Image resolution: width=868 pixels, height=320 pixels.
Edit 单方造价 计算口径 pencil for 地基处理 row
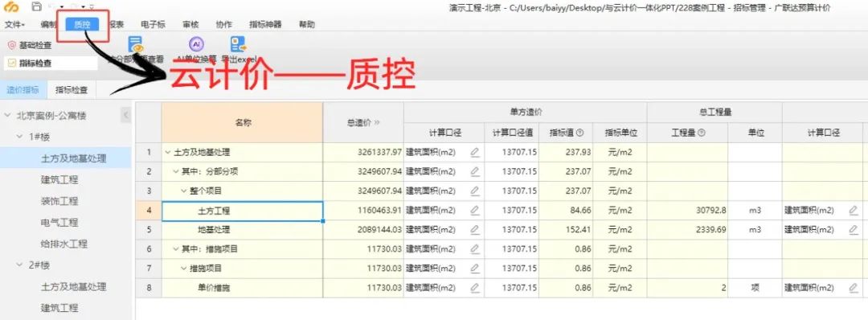click(x=474, y=230)
